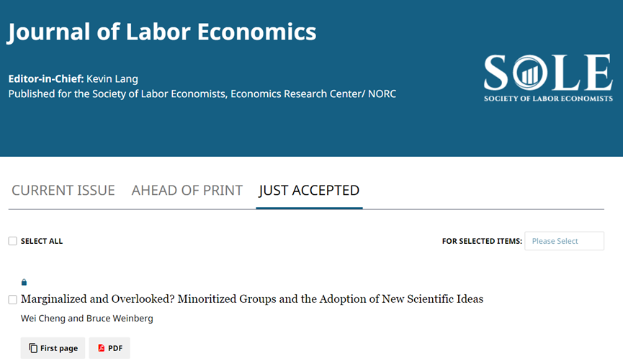
Task: Click Editor-in-Chief name Kevin Lang
Action: point(112,78)
